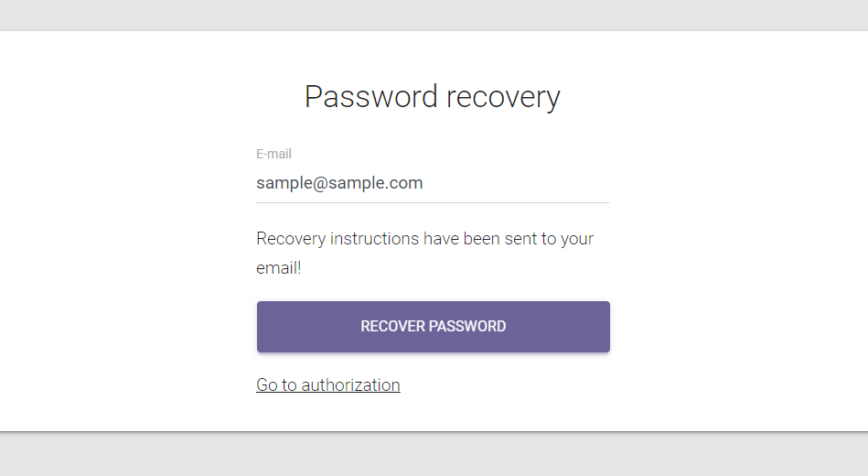Click blank space right of email address

[x=517, y=183]
